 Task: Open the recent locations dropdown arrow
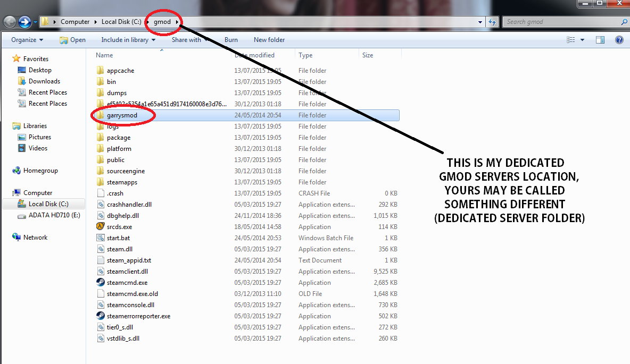pos(35,22)
